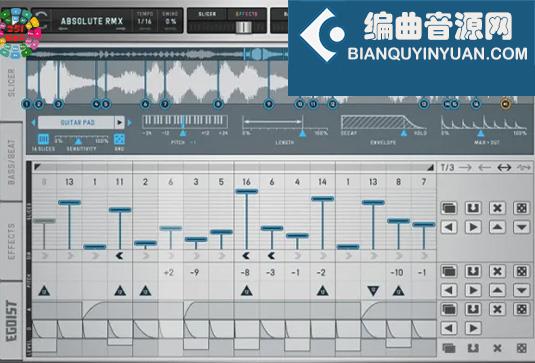
Task: Copy the slicer sequence pattern
Action: tap(449, 208)
